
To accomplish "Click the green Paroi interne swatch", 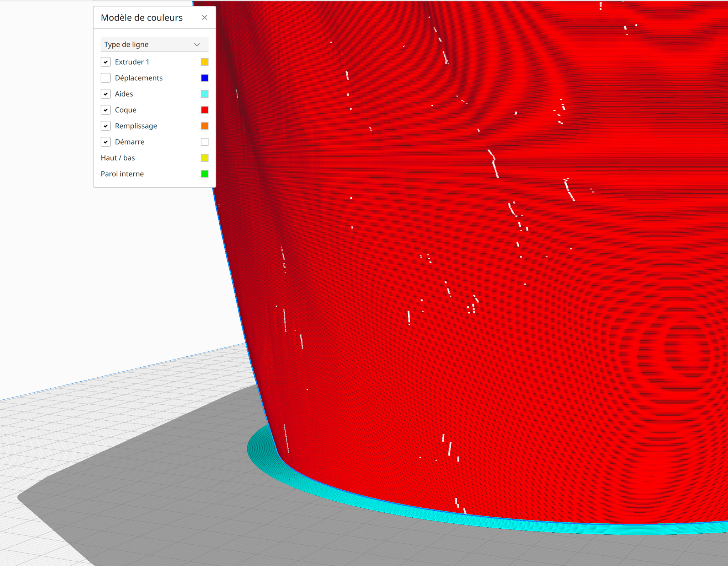I will click(x=204, y=174).
